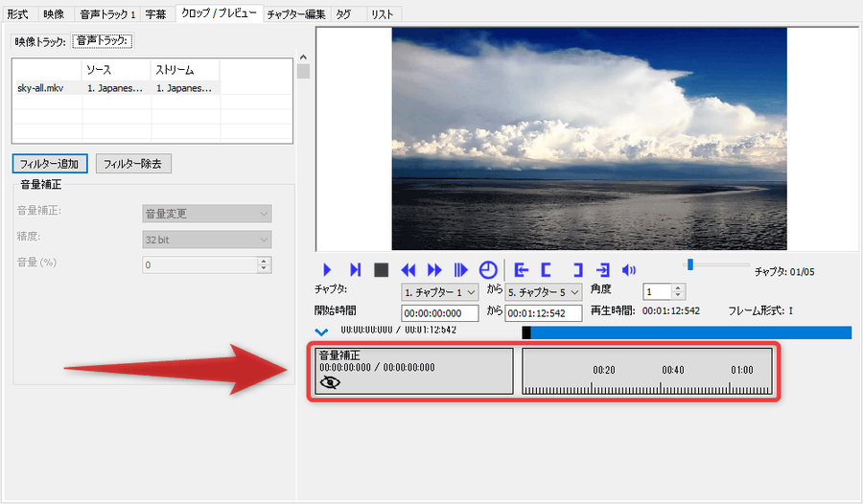Toggle the eye visibility icon in 音量補正 filter
This screenshot has width=863, height=504.
pos(330,382)
